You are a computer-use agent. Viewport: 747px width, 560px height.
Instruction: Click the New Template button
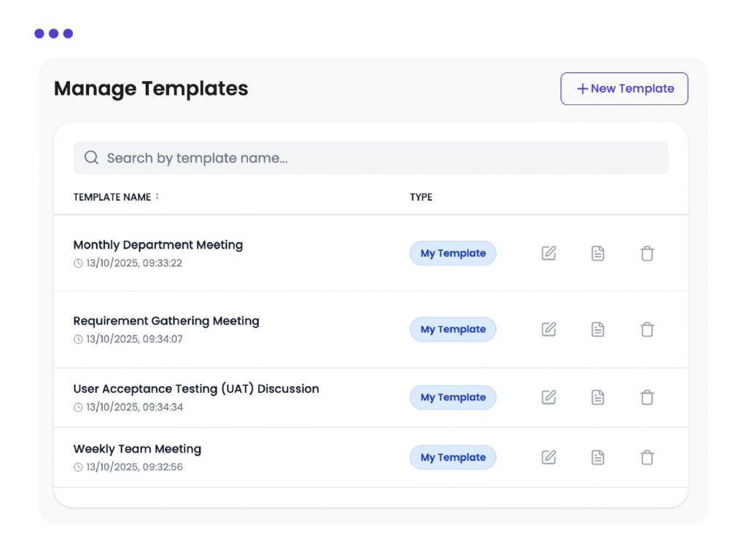click(624, 89)
